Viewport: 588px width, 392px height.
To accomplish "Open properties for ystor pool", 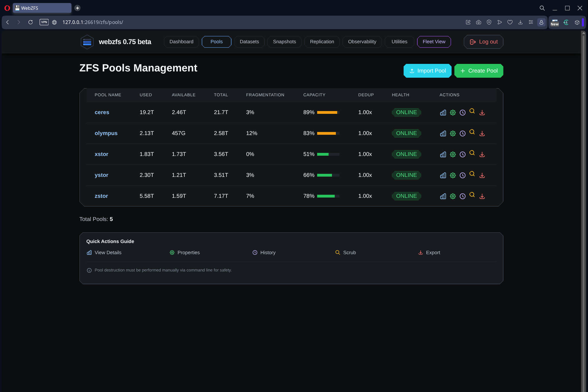I will (452, 175).
